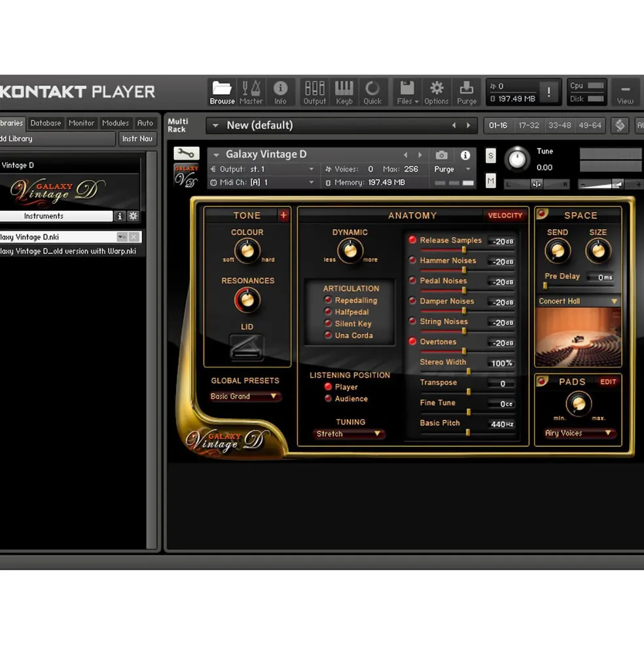This screenshot has height=645, width=644.
Task: Select rack page 49-64
Action: [x=590, y=125]
